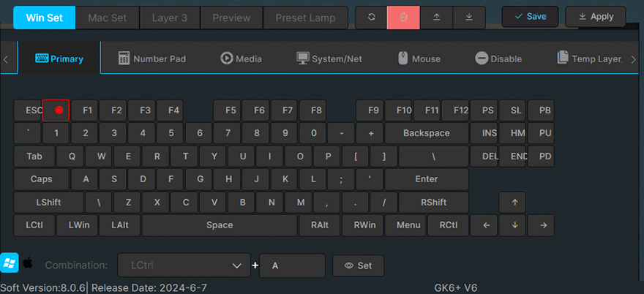Screen dimensions: 644x294
Task: Select the SL key
Action: pyautogui.click(x=512, y=110)
